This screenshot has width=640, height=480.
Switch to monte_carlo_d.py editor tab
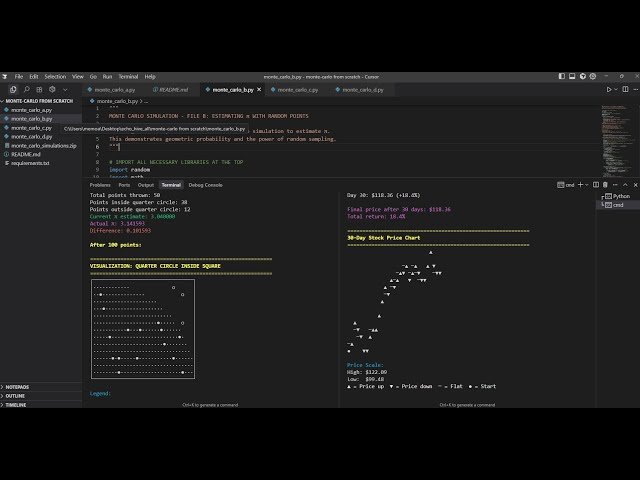coord(360,90)
